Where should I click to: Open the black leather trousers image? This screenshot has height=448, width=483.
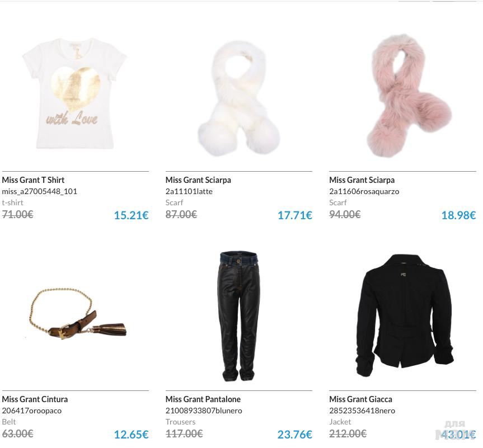(x=239, y=317)
